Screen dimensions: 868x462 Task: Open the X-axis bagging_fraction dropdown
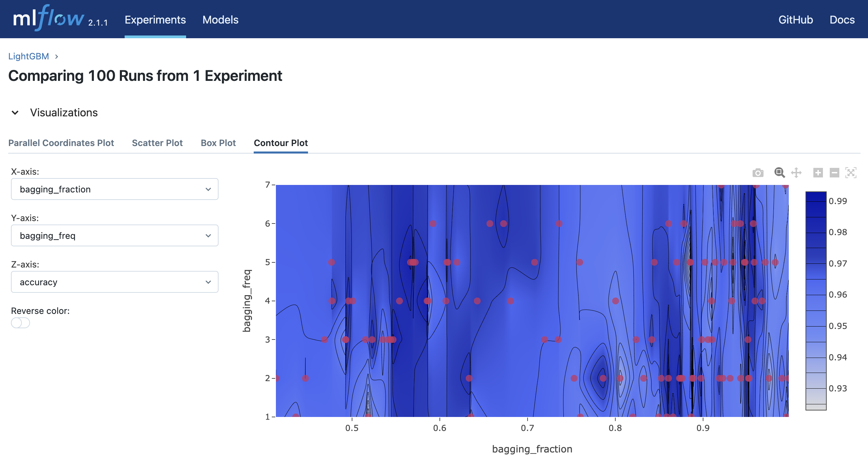pyautogui.click(x=115, y=189)
